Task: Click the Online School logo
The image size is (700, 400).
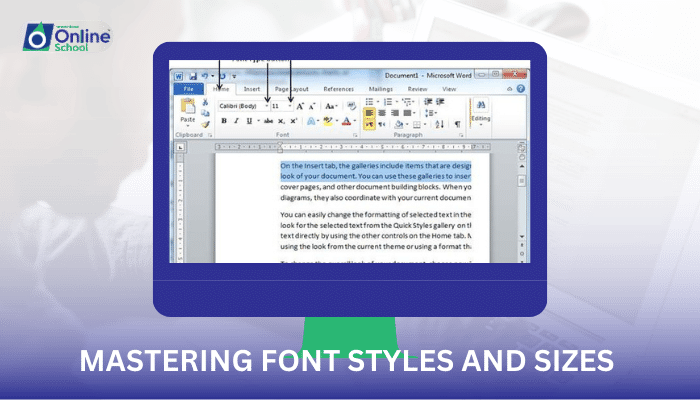Action: pos(67,37)
